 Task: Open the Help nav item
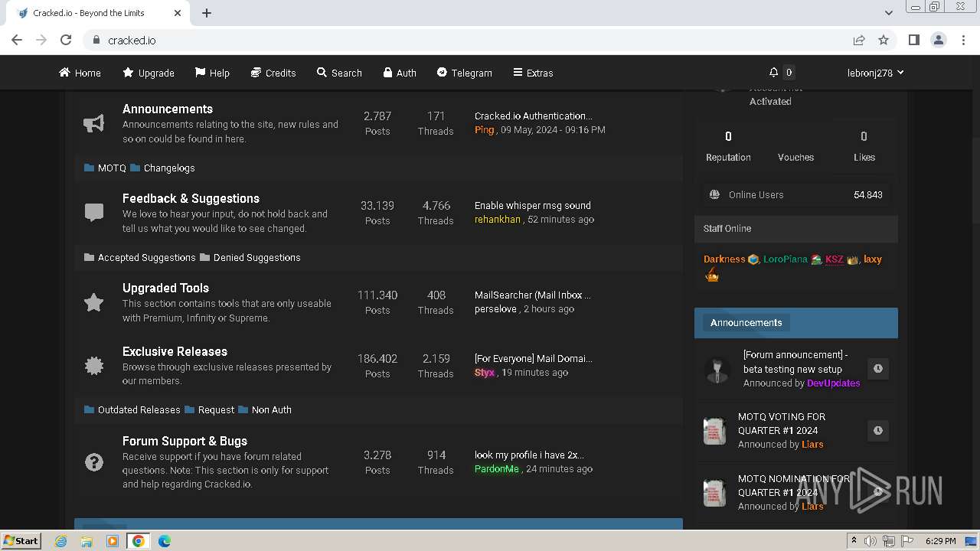click(x=212, y=73)
